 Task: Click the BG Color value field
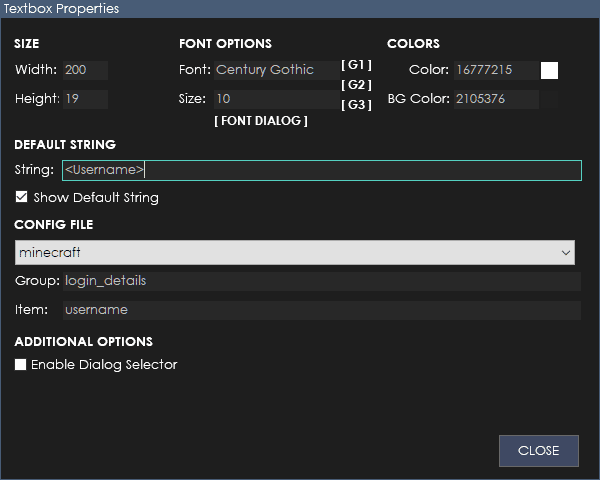(496, 99)
